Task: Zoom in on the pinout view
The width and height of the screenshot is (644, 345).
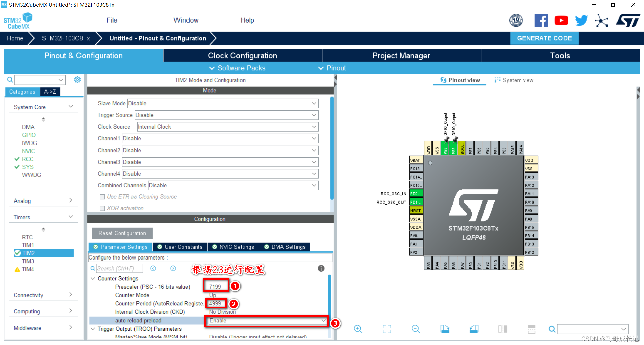Action: click(x=358, y=329)
